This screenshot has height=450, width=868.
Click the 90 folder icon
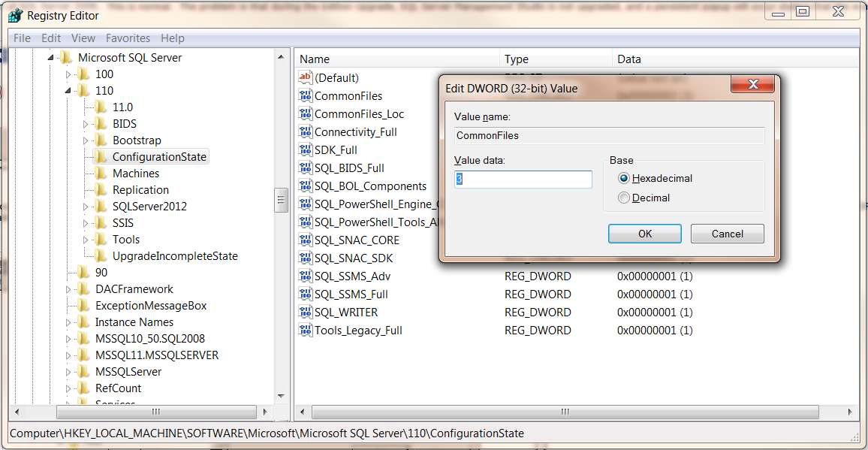pos(83,272)
